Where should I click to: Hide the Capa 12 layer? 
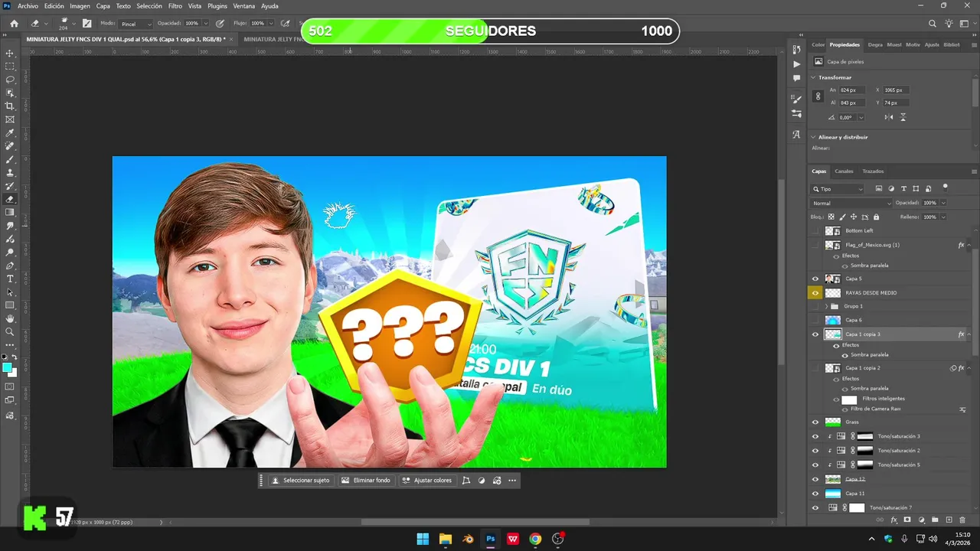(815, 479)
